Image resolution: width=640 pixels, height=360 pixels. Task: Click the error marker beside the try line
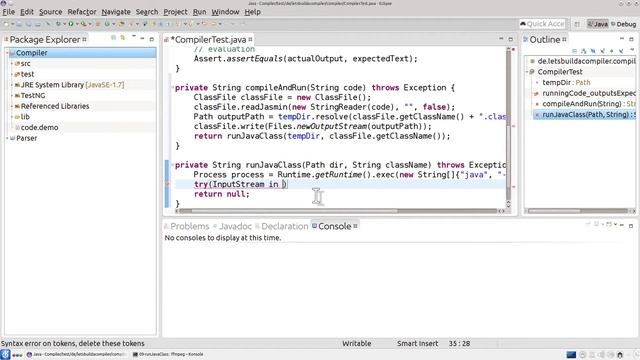pos(167,184)
